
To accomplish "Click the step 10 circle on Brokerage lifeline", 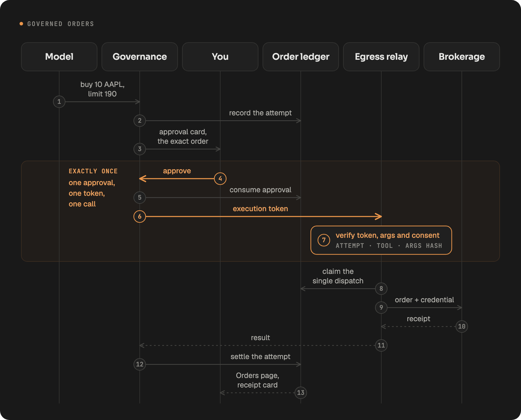I will (462, 327).
